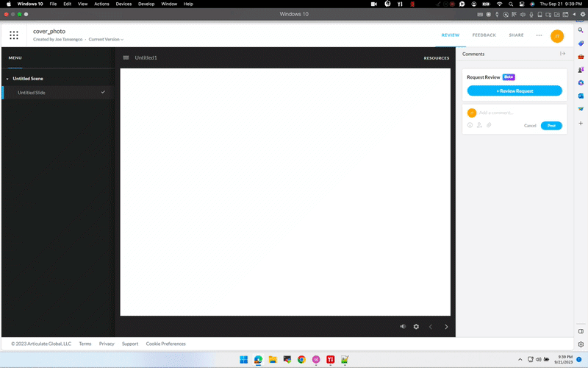
Task: Toggle the Edge sidebar panel icon
Action: point(581,331)
